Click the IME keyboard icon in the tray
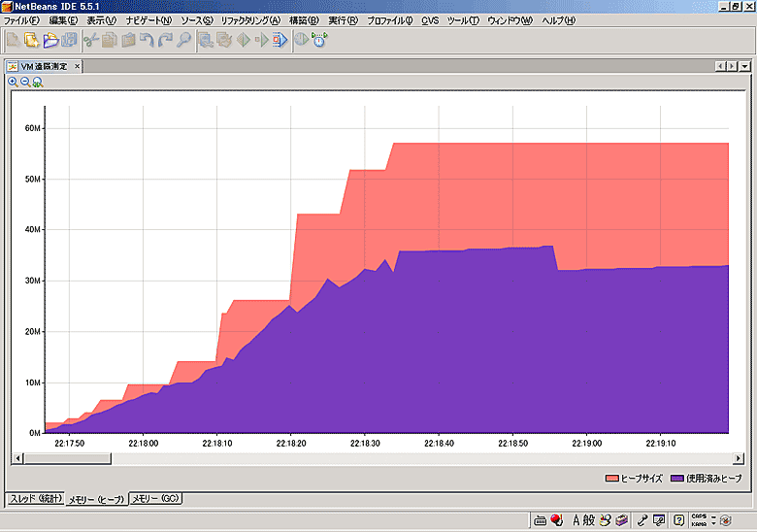Screen dimensions: 757x532 pos(541,520)
